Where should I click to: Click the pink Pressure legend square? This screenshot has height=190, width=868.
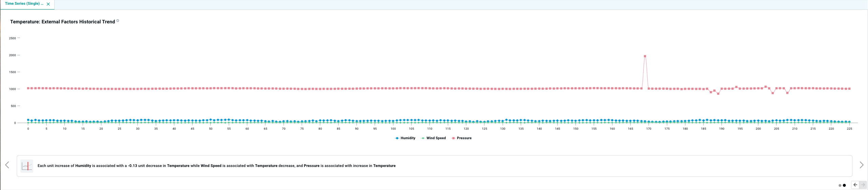453,138
